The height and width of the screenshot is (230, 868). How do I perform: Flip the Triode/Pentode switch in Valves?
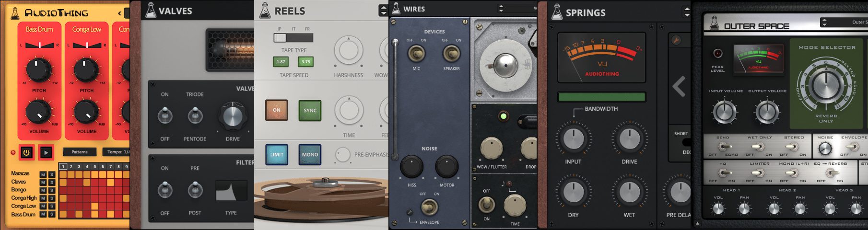[195, 115]
